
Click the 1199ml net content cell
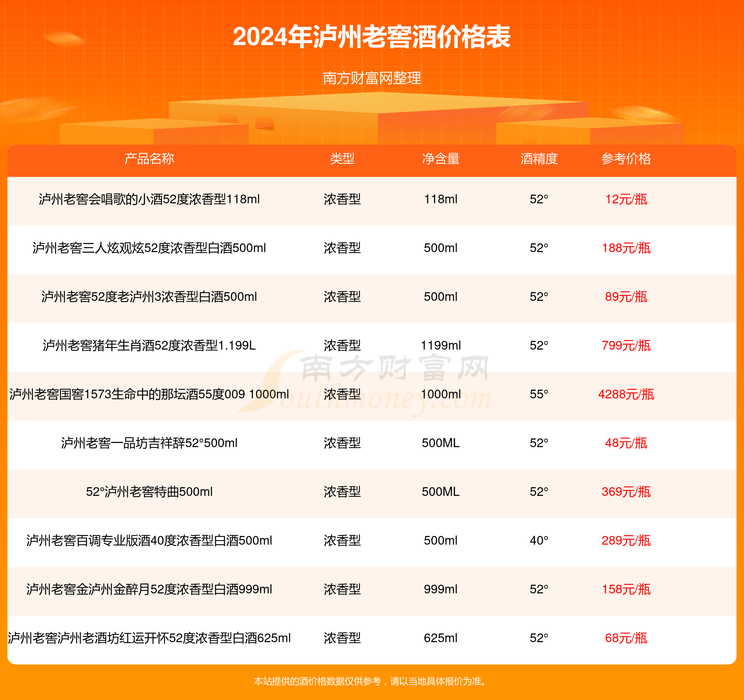441,345
